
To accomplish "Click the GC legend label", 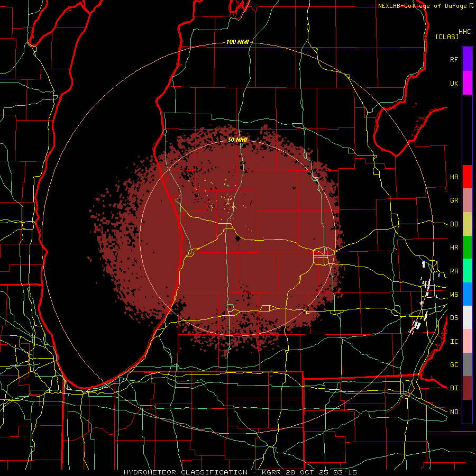I will click(x=454, y=365).
